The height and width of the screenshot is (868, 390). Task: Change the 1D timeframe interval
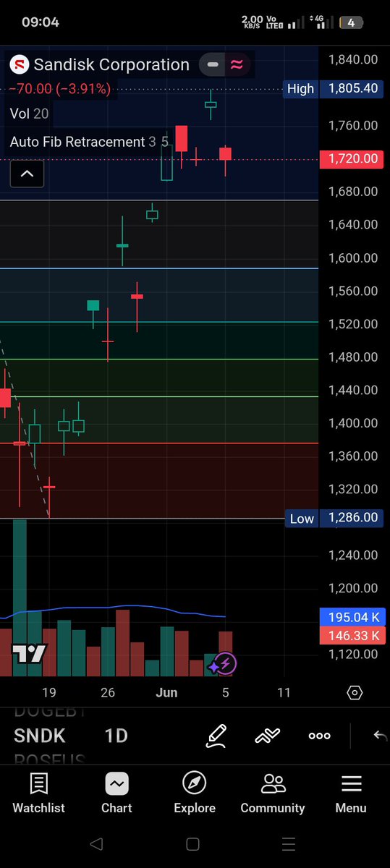116,736
